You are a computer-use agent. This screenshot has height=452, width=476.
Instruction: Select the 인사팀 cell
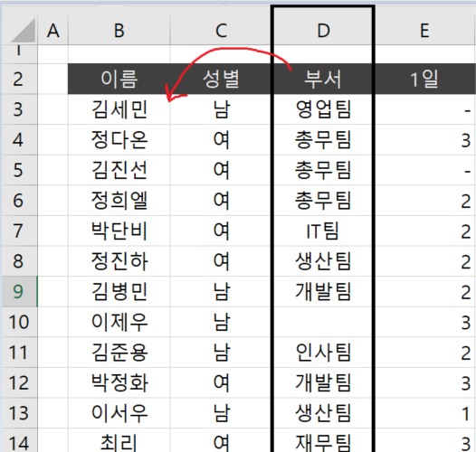(x=323, y=353)
